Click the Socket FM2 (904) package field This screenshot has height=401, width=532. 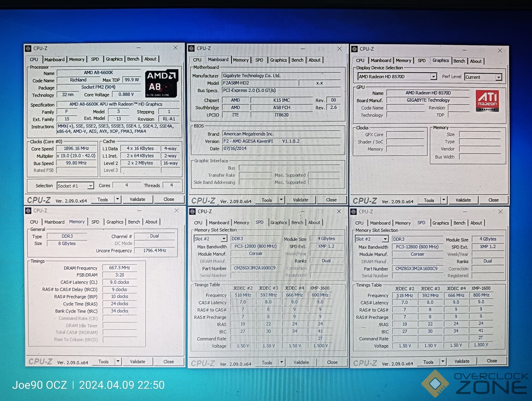tap(98, 87)
